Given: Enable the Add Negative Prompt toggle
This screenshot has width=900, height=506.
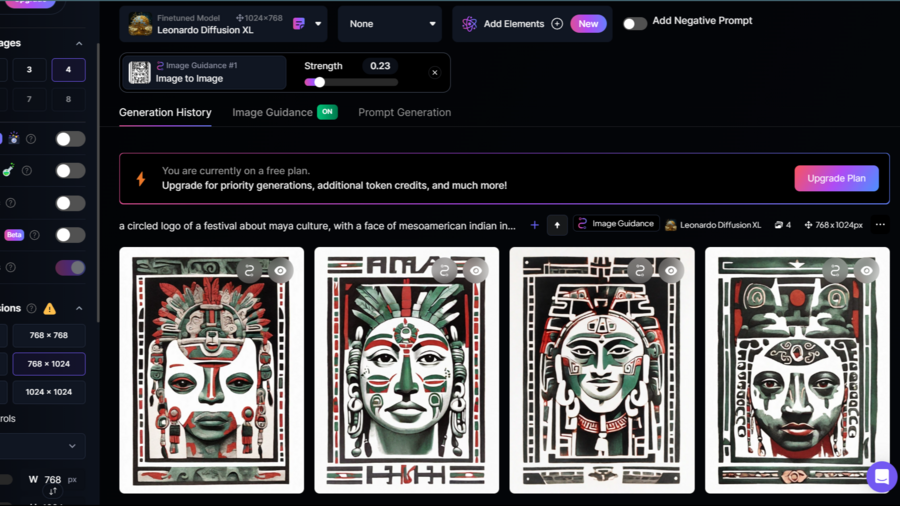Looking at the screenshot, I should pyautogui.click(x=635, y=23).
